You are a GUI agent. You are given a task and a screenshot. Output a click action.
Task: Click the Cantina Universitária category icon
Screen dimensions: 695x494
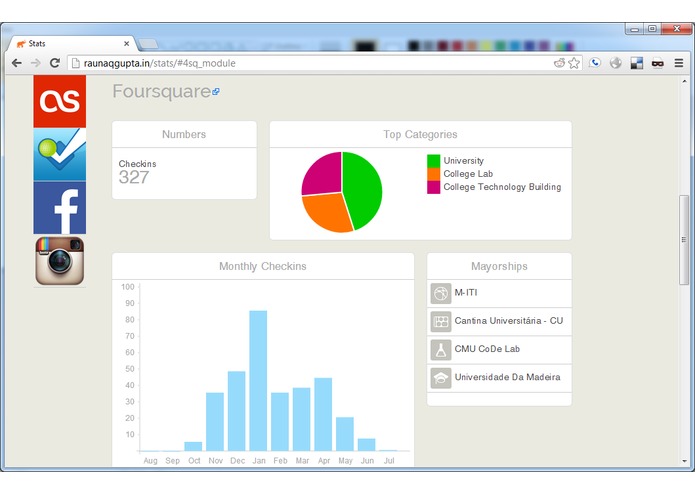click(x=441, y=322)
